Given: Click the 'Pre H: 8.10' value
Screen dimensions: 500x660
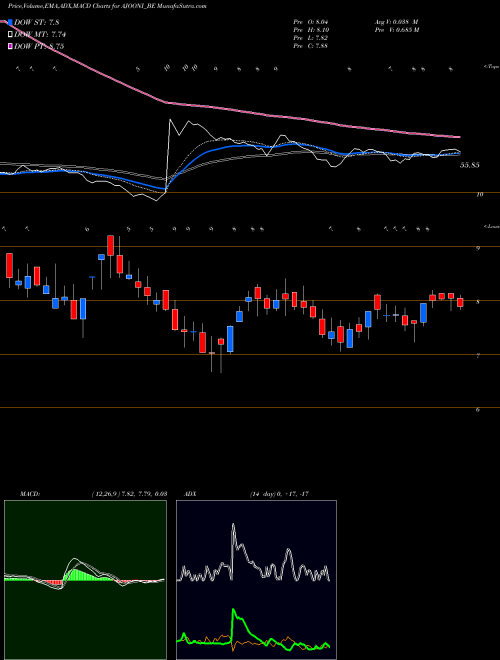Looking at the screenshot, I should point(311,29).
